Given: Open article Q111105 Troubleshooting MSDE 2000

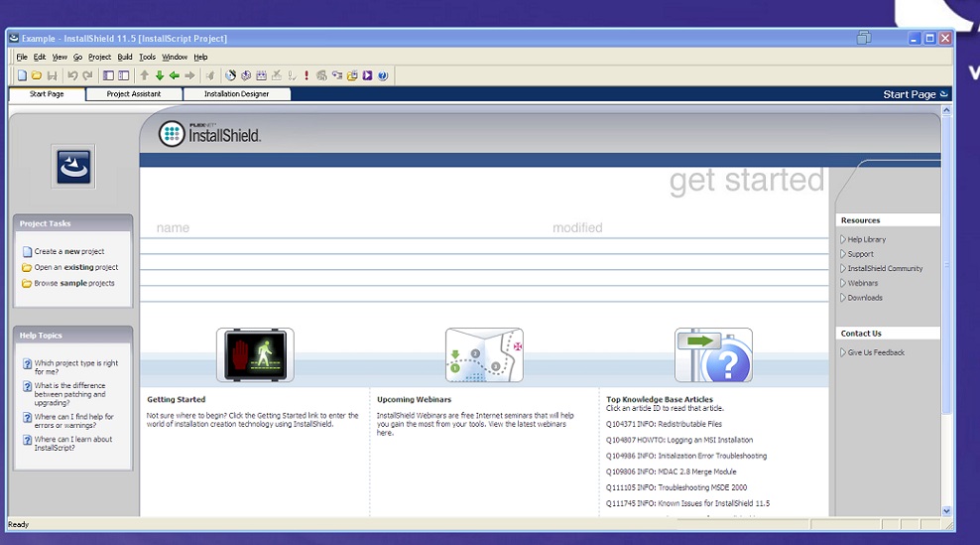Looking at the screenshot, I should coord(676,487).
